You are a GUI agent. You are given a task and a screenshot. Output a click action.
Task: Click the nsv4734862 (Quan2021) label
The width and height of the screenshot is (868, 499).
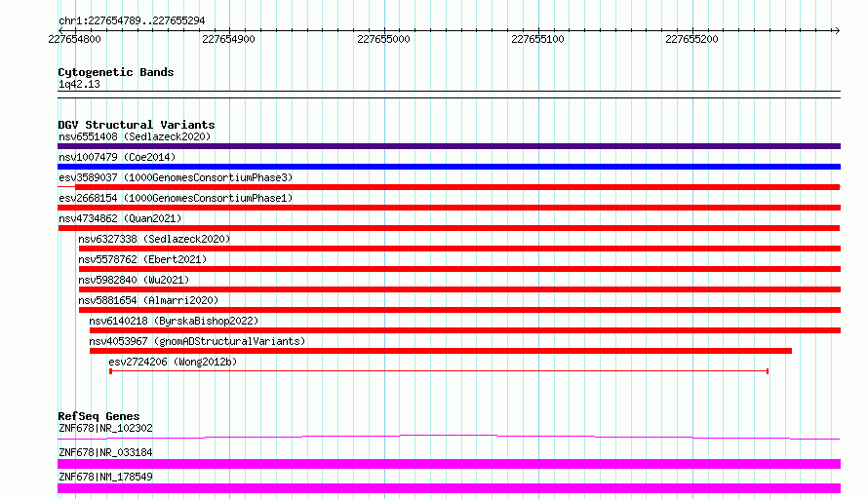pyautogui.click(x=120, y=218)
